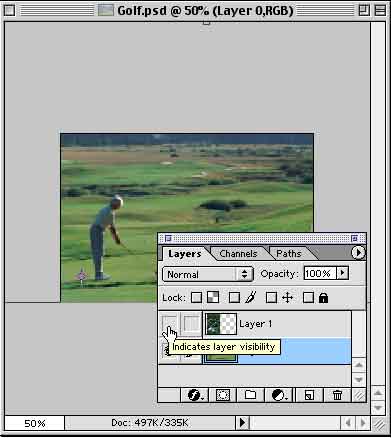Close the Layers palette
This screenshot has height=438, width=391.
click(x=168, y=238)
